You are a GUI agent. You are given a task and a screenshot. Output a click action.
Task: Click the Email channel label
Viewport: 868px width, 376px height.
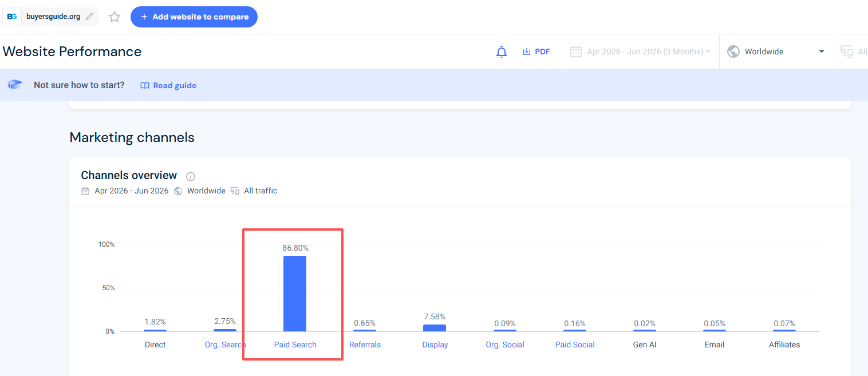pyautogui.click(x=715, y=345)
